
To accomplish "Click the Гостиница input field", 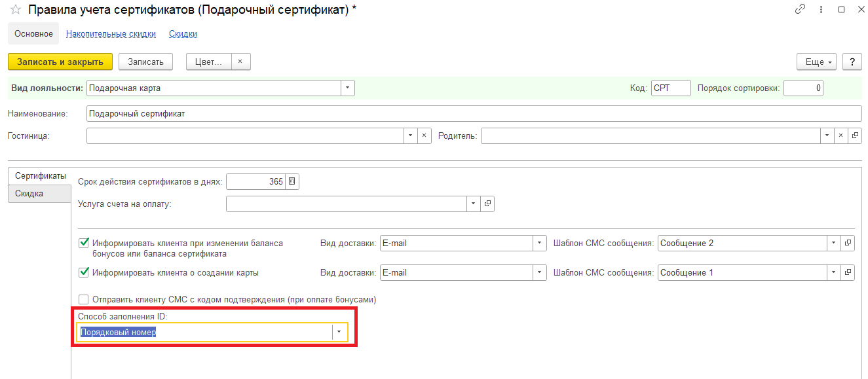I will click(x=245, y=135).
